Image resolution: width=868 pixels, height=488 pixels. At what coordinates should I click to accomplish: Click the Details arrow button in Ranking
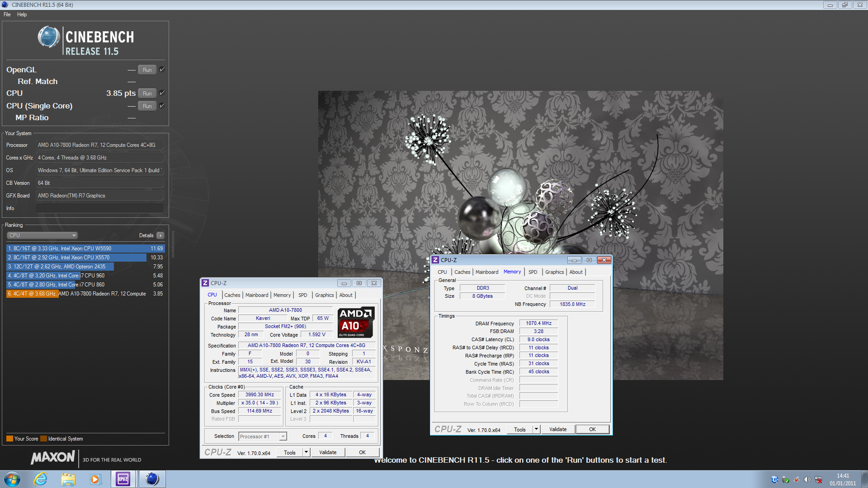click(160, 235)
